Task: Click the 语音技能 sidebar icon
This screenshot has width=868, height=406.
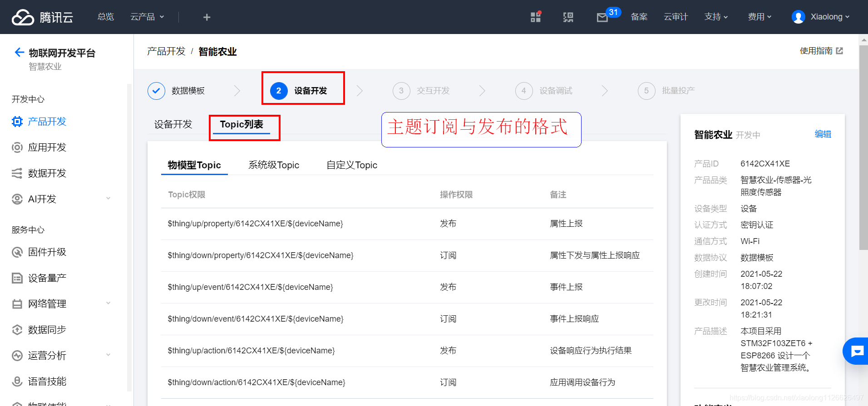Action: coord(17,382)
